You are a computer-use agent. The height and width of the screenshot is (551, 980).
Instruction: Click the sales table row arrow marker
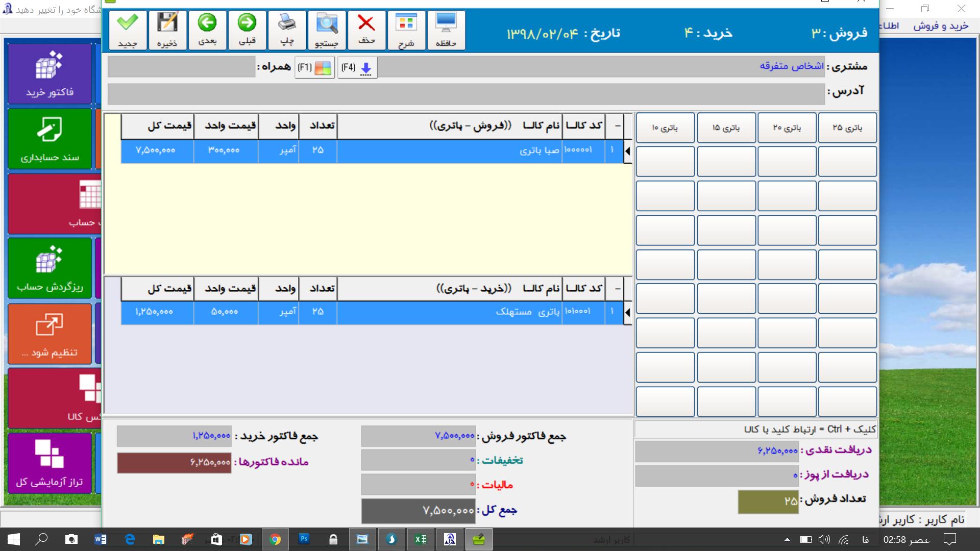tap(628, 151)
